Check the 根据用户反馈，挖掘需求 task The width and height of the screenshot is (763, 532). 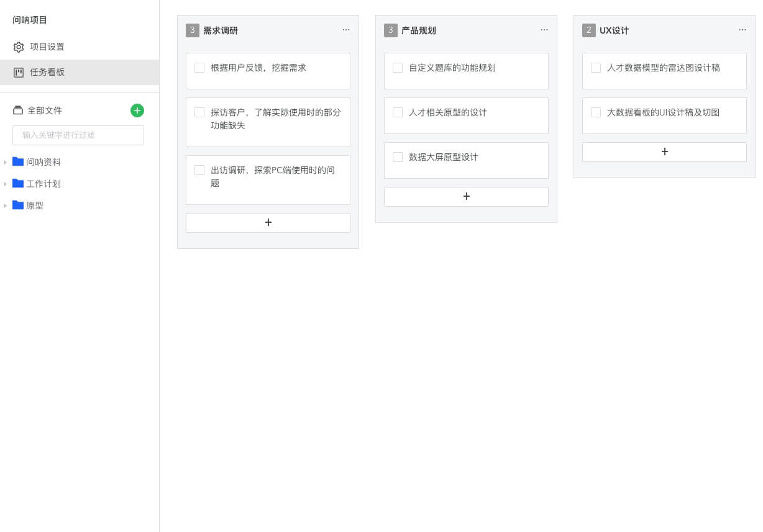coord(199,68)
